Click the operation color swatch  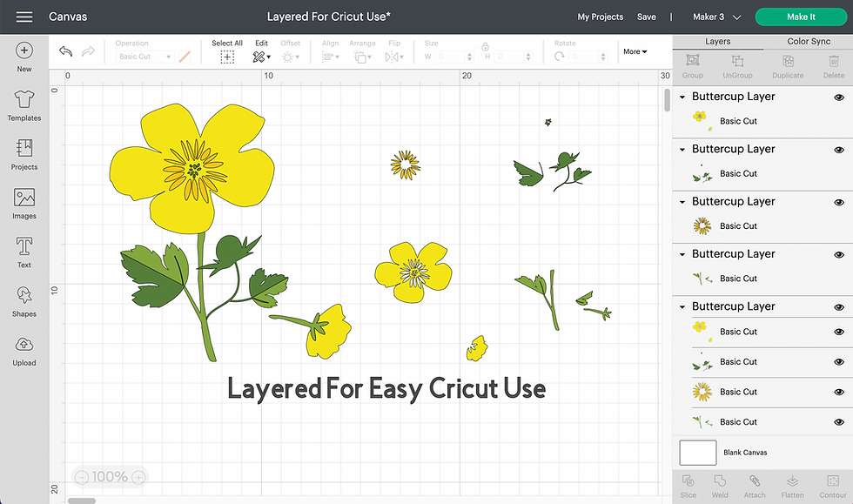tap(185, 56)
